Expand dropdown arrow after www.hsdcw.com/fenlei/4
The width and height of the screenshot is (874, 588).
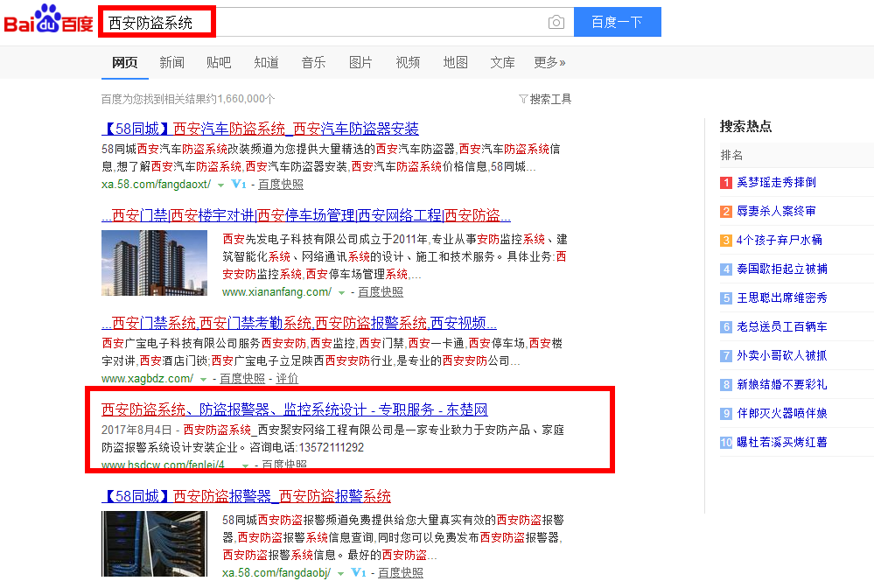pyautogui.click(x=245, y=465)
